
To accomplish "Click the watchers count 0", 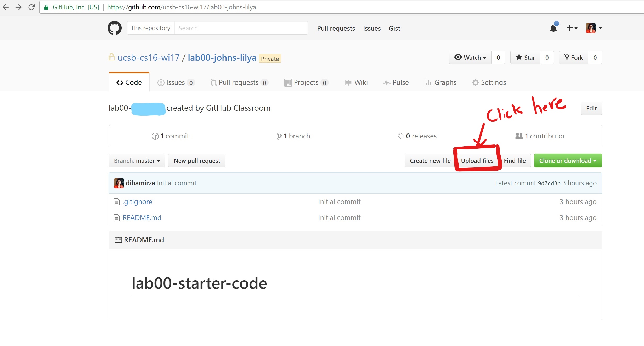I will click(498, 57).
